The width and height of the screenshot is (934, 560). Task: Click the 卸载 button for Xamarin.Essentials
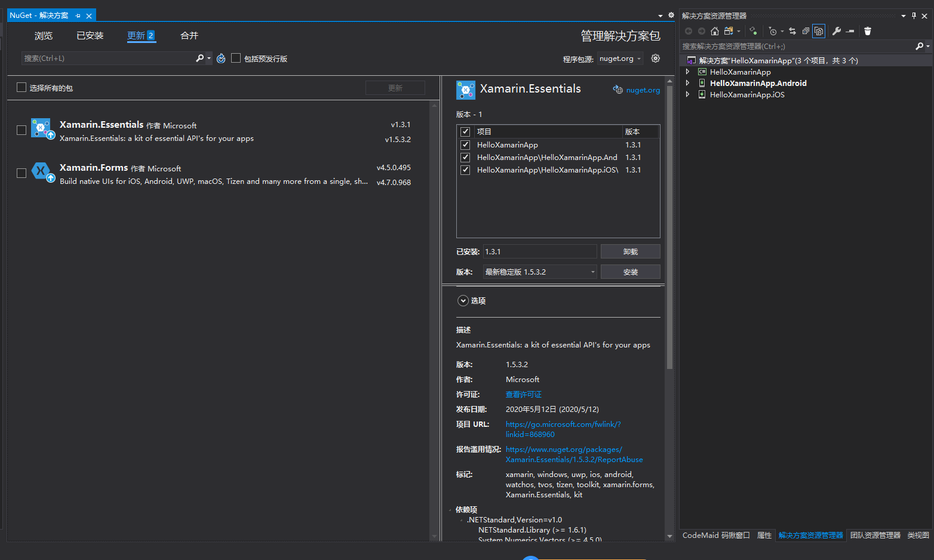pos(630,251)
